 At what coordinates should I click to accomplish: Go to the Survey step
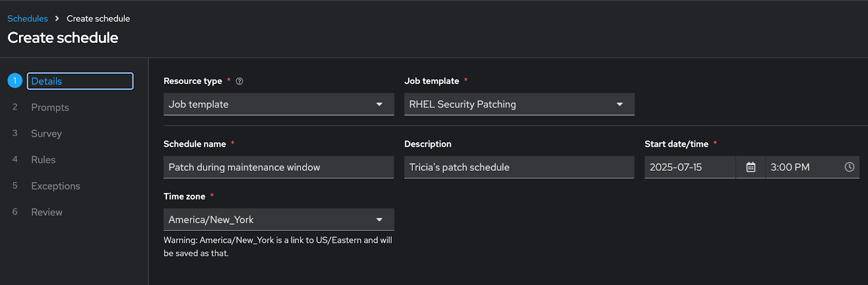[46, 133]
